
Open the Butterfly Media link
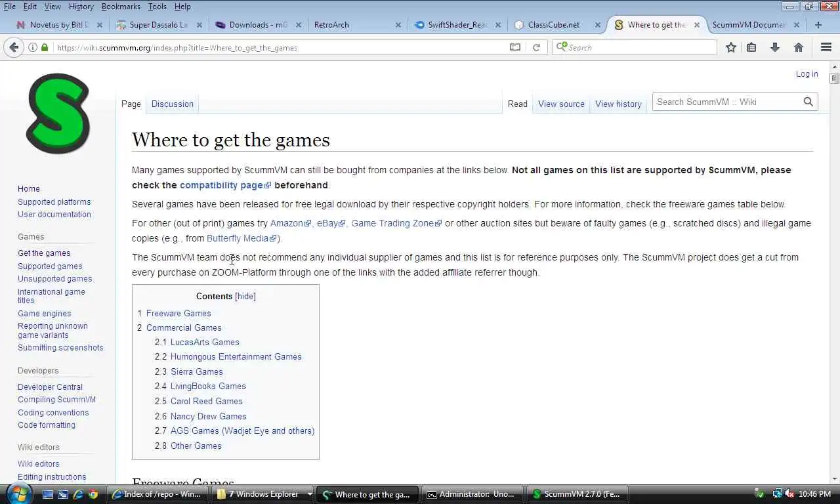[x=241, y=238]
